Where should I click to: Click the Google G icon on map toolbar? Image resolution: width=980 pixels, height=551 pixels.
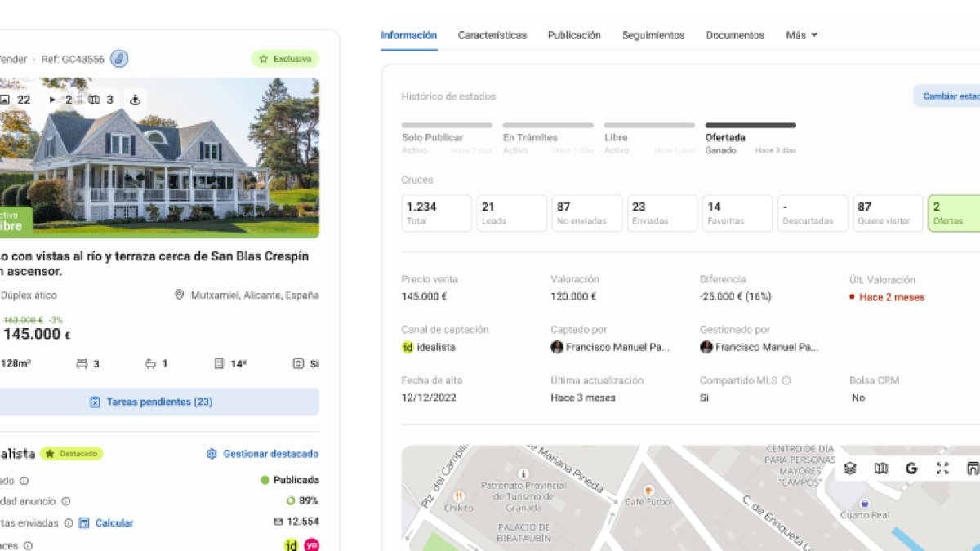click(x=911, y=468)
